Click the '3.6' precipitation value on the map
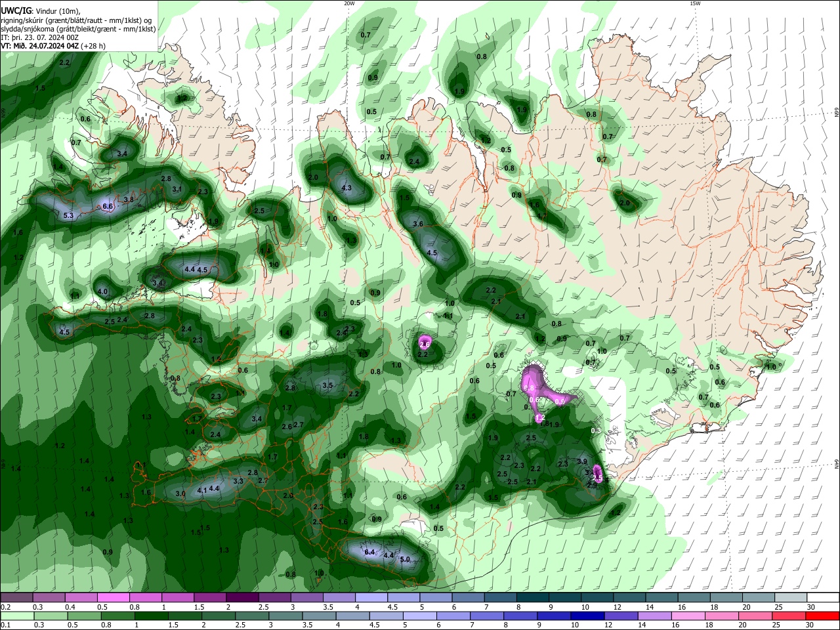 coord(417,224)
